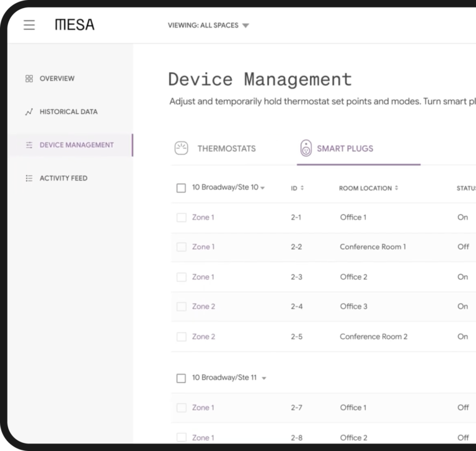Open the Viewing: All Spaces dropdown

208,25
